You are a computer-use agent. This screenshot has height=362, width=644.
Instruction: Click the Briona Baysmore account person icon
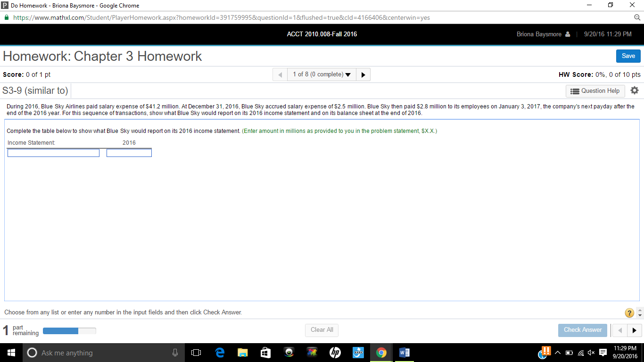coord(568,34)
